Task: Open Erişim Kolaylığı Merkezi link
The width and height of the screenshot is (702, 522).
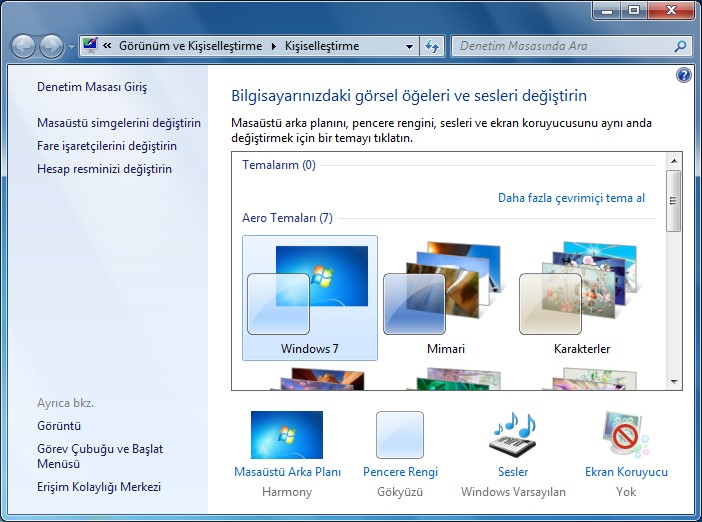Action: tap(99, 487)
